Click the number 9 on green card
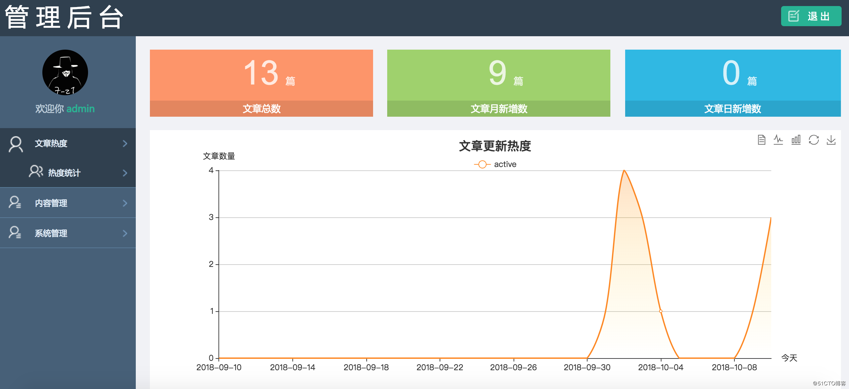The width and height of the screenshot is (849, 389). (498, 73)
